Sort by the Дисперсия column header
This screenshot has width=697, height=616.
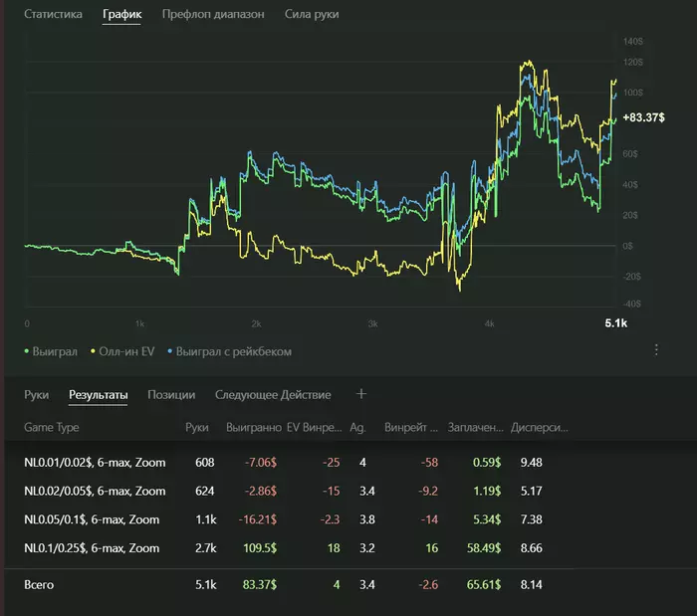point(539,428)
